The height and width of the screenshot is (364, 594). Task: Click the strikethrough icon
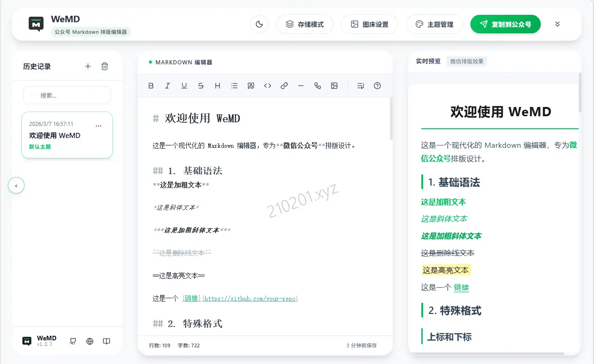pos(201,86)
